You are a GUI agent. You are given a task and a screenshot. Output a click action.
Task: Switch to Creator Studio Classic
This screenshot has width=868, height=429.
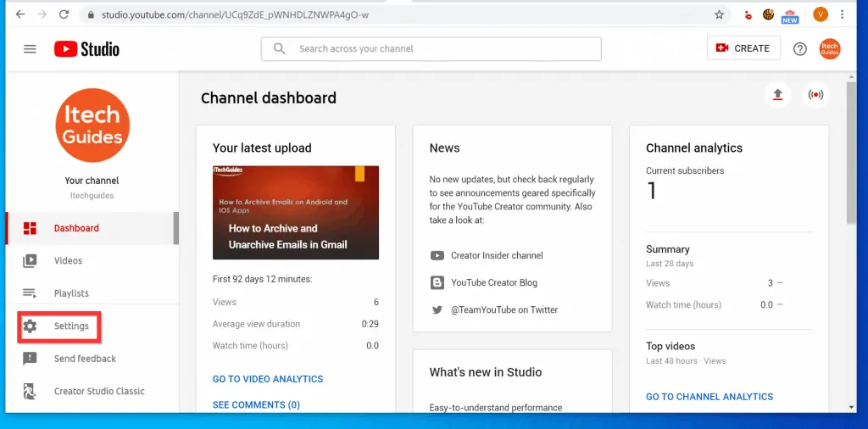(90, 392)
